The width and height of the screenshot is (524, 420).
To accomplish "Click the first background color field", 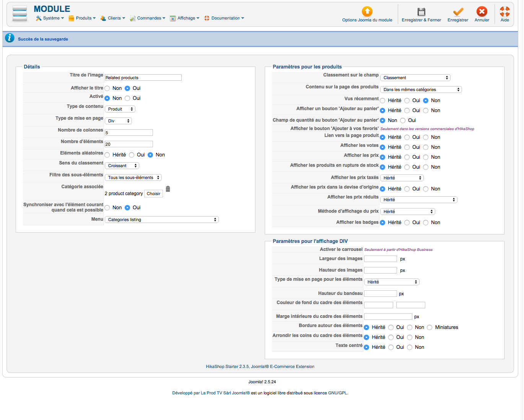I will pyautogui.click(x=378, y=305).
